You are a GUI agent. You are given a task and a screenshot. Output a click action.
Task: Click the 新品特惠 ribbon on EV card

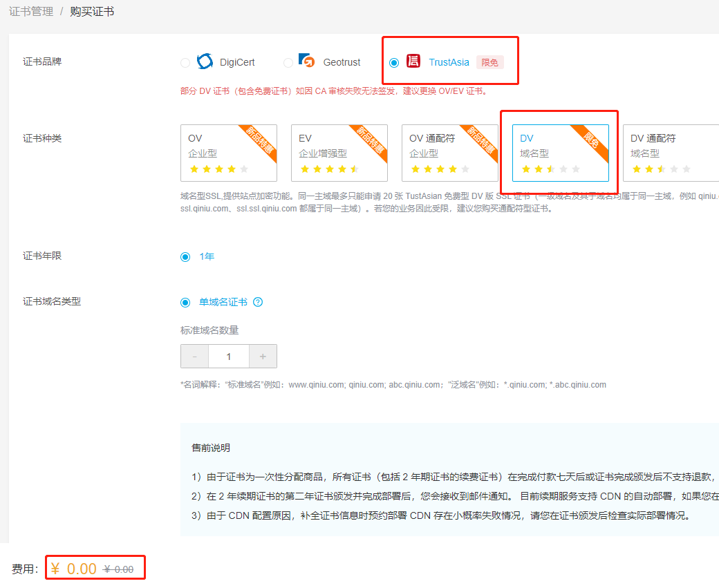370,141
